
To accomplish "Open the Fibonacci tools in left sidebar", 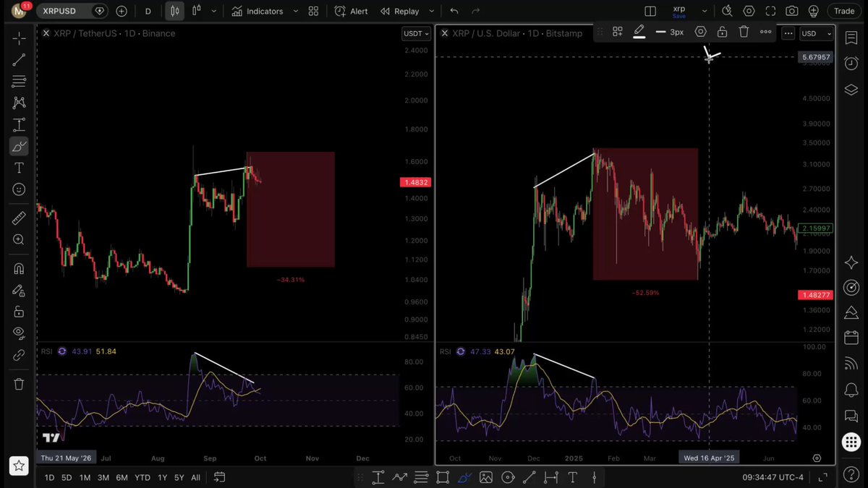I will point(19,81).
